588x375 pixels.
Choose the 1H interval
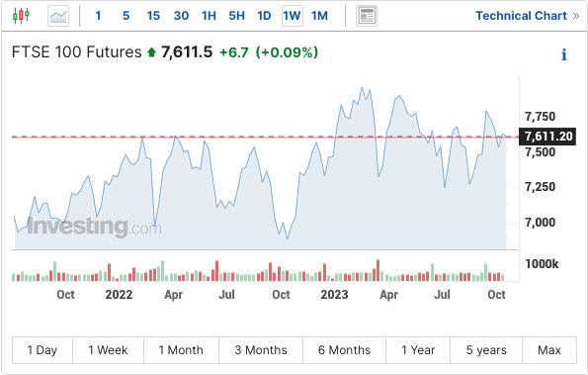click(209, 16)
